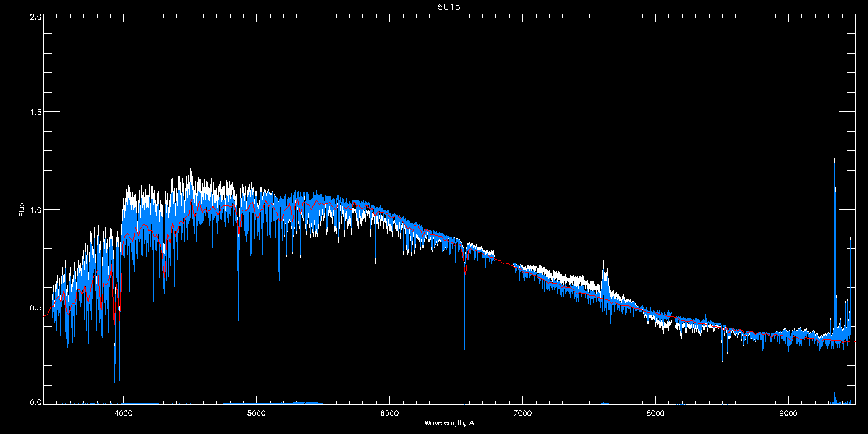Screen dimensions: 868x434
Task: Click the y-axis tick label "1.5"
Action: pos(34,113)
